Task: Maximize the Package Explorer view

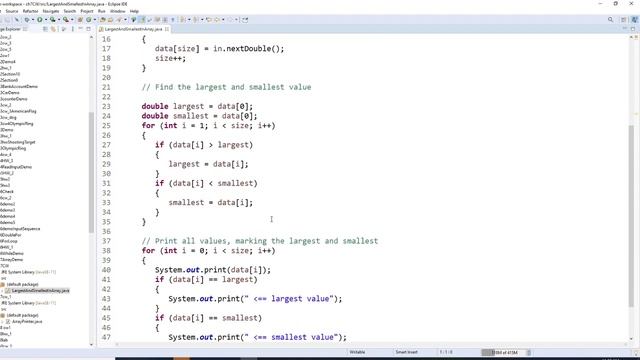Action: [88, 29]
